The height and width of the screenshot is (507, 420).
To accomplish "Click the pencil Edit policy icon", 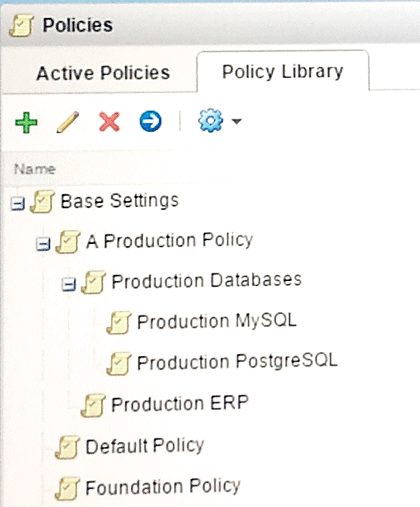I will [x=67, y=122].
